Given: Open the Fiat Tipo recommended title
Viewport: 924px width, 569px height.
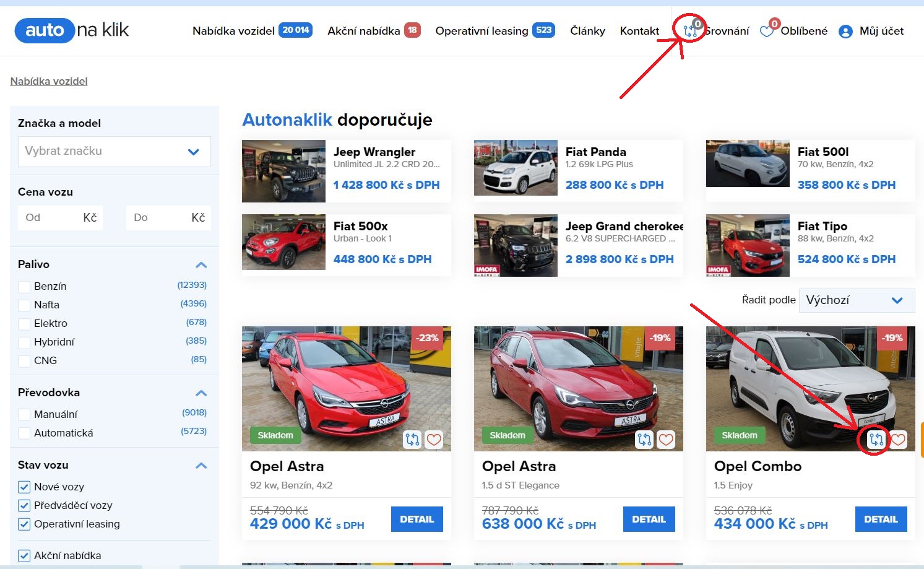Looking at the screenshot, I should [x=823, y=226].
